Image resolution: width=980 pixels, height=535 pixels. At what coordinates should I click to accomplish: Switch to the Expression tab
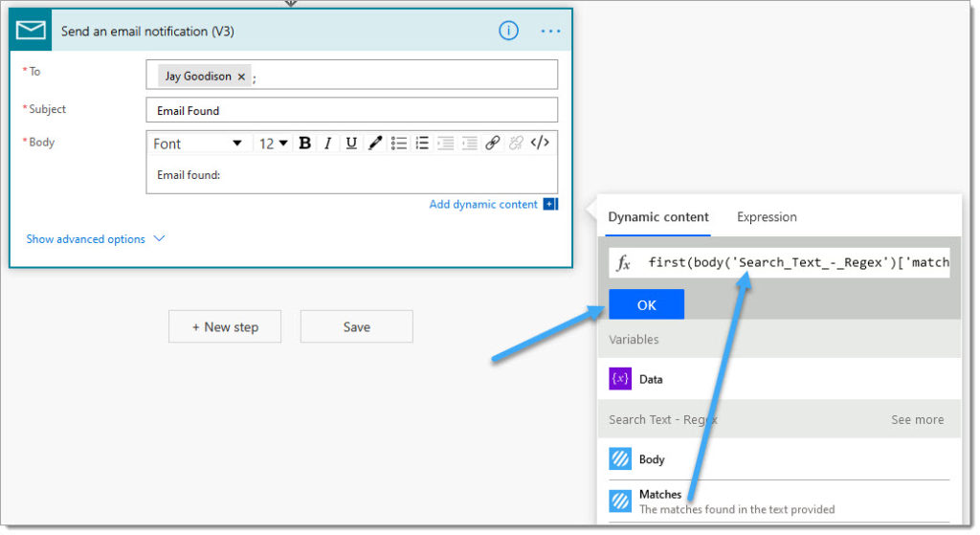pos(767,217)
